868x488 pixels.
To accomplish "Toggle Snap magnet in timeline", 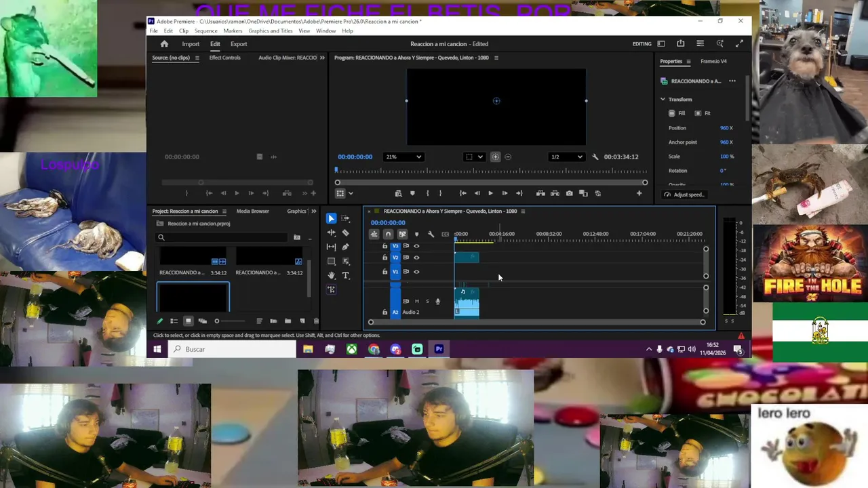I will click(388, 234).
